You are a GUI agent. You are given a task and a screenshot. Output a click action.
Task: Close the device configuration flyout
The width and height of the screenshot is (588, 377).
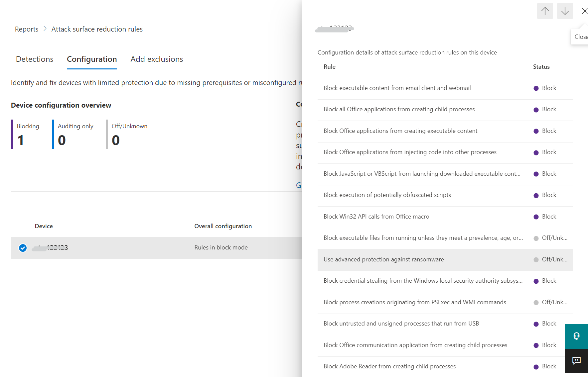pyautogui.click(x=584, y=11)
